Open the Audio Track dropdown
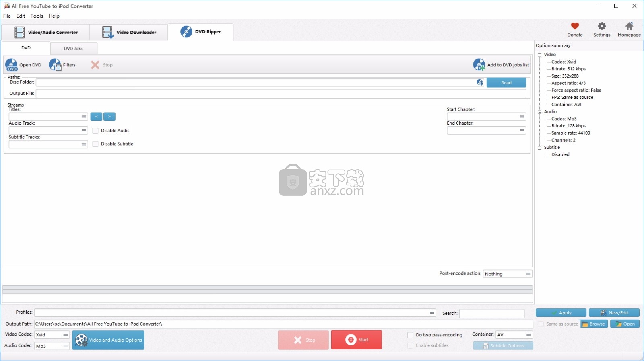The width and height of the screenshot is (644, 361). (48, 131)
